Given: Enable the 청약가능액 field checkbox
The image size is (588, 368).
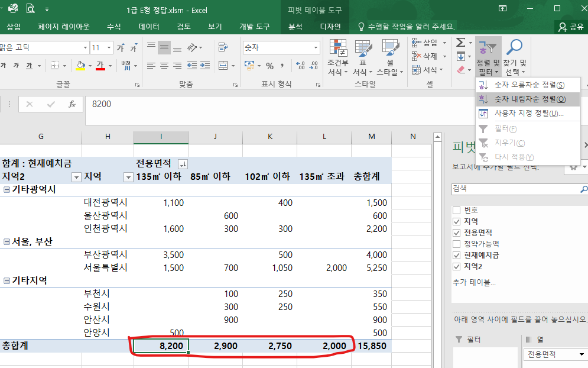Looking at the screenshot, I should [x=456, y=244].
